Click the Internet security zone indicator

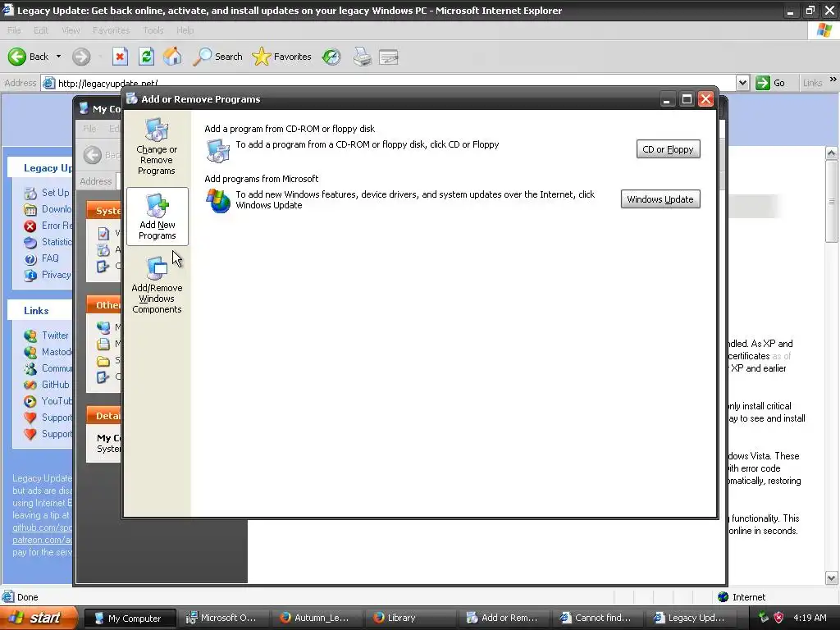[742, 597]
